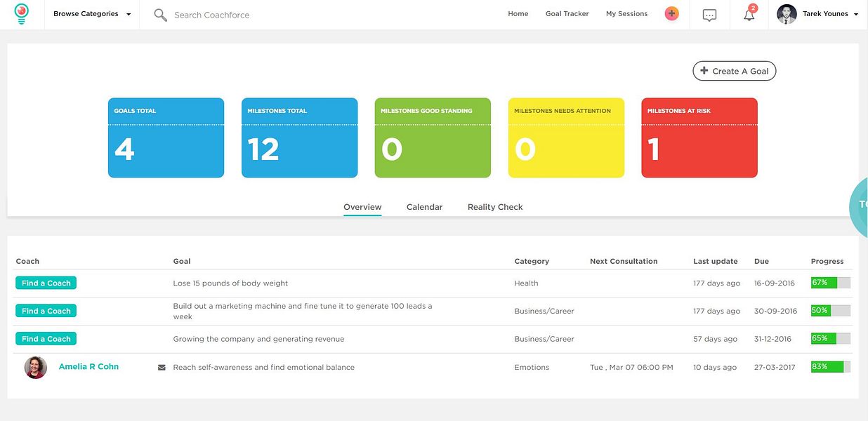Open the pink plus quick-add icon

[672, 13]
